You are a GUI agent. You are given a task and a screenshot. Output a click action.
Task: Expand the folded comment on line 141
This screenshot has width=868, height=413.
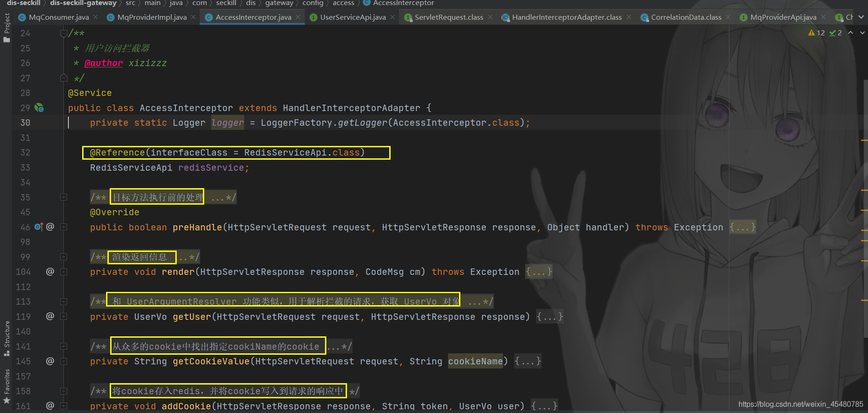[x=64, y=346]
